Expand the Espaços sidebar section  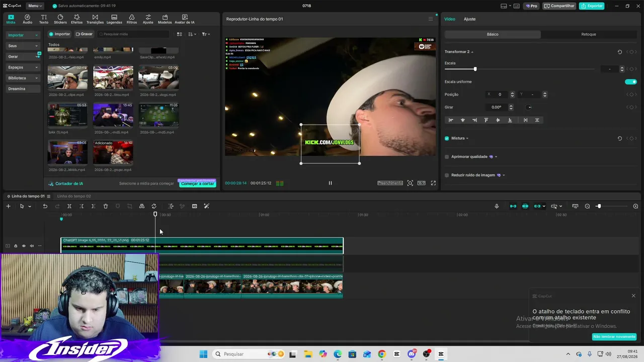point(23,67)
